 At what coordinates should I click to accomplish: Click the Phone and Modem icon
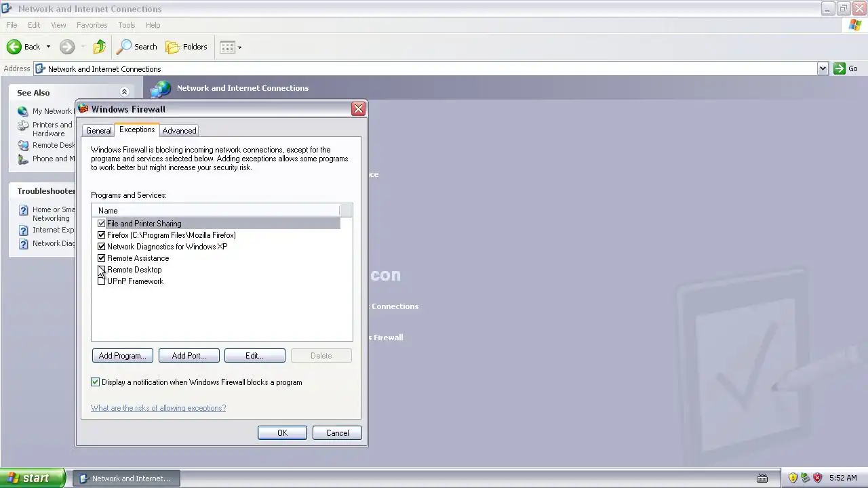23,159
